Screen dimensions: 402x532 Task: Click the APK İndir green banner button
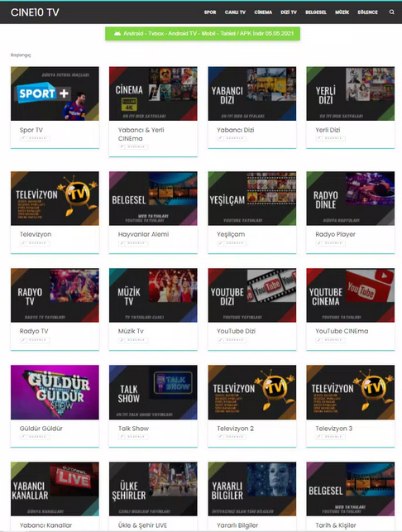pos(203,34)
